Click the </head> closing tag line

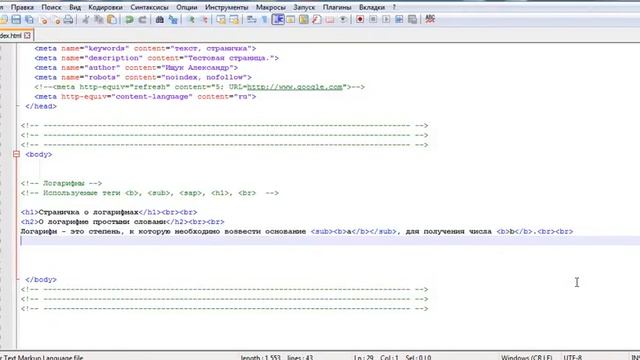point(41,106)
